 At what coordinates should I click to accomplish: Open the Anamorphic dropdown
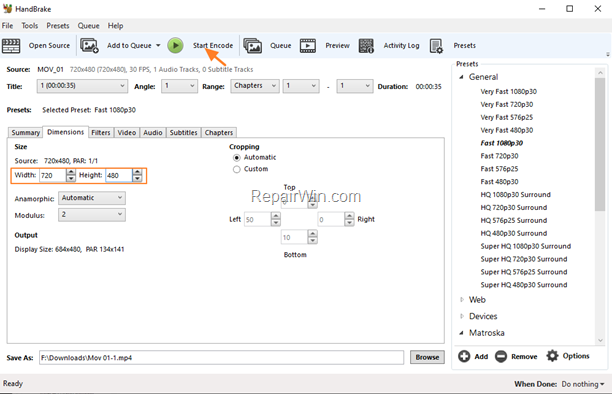point(92,198)
